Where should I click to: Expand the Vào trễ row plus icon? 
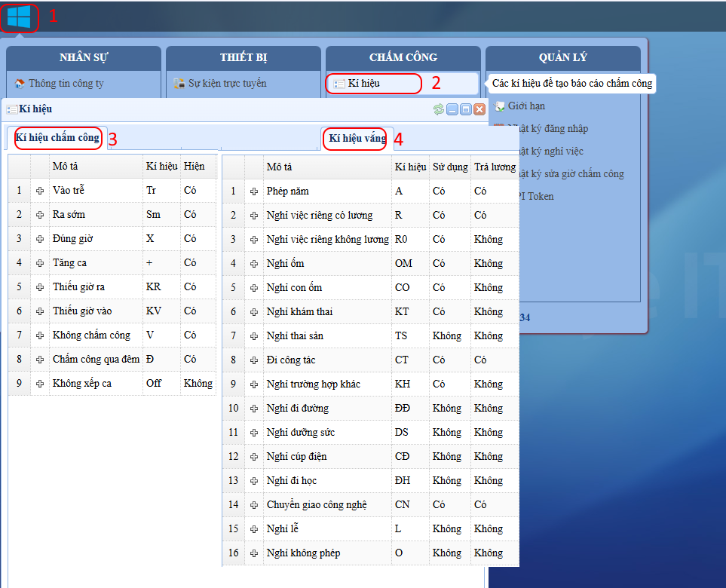tap(40, 191)
